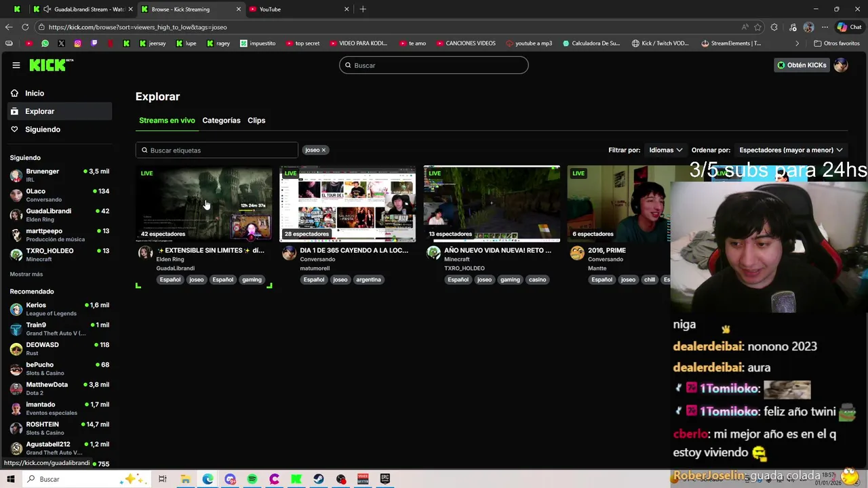Open Brunenger in followed channels
Viewport: 868px width, 488px height.
pos(60,175)
